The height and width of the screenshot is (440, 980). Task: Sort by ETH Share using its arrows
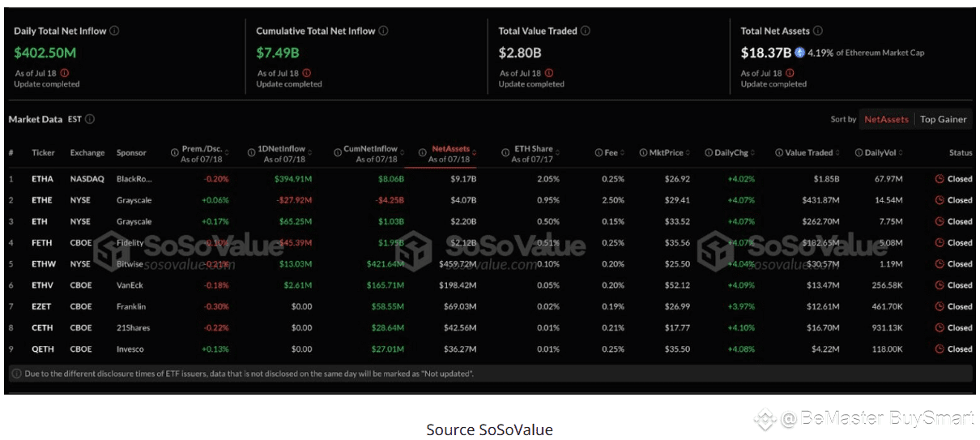pos(559,152)
